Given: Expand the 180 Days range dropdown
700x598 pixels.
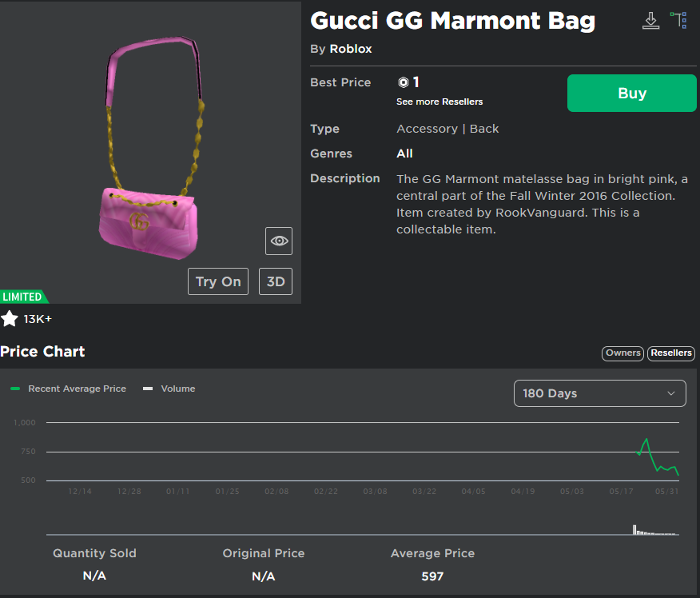Looking at the screenshot, I should (x=599, y=393).
